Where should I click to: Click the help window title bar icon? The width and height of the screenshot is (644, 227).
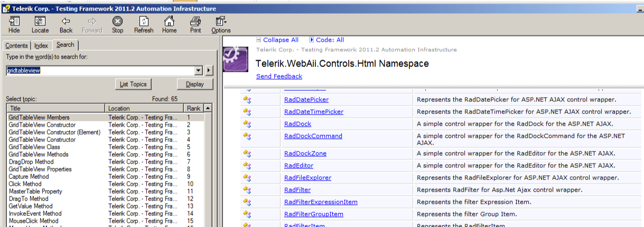point(6,8)
